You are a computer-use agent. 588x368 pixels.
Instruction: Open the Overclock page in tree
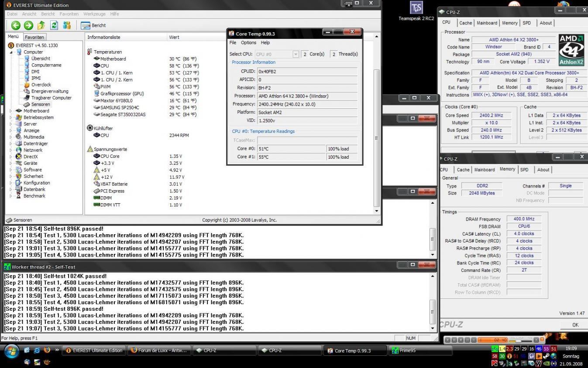click(41, 85)
